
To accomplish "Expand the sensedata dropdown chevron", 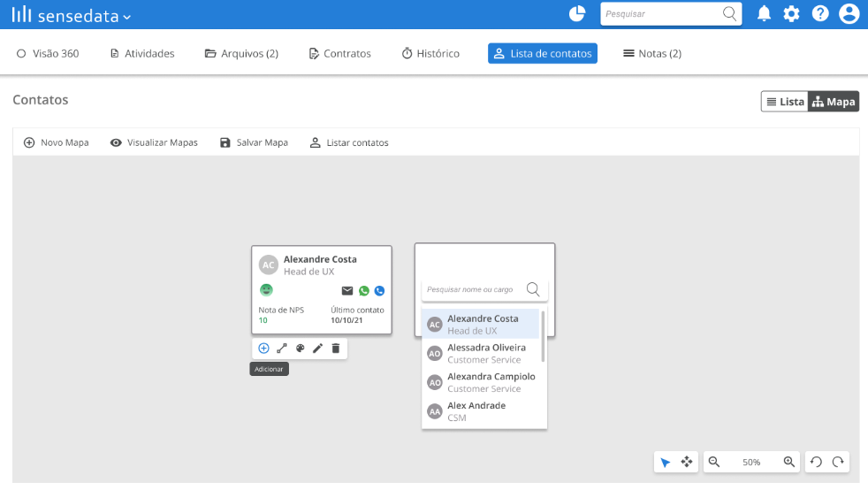I will [127, 17].
